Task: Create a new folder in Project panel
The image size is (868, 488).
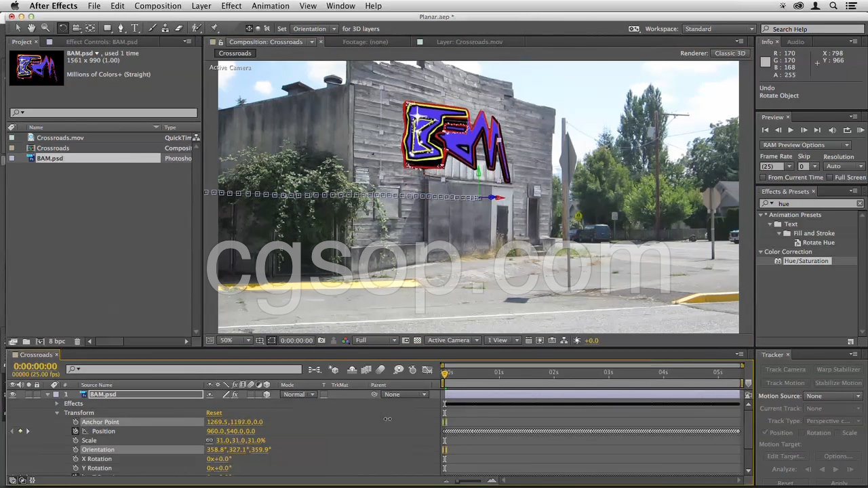Action: click(26, 341)
